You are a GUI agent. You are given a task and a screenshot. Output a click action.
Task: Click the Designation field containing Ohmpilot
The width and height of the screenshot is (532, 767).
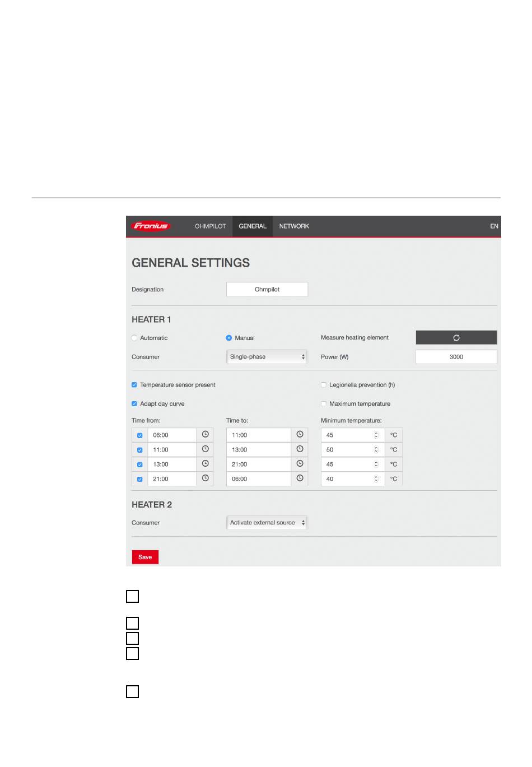(x=267, y=290)
